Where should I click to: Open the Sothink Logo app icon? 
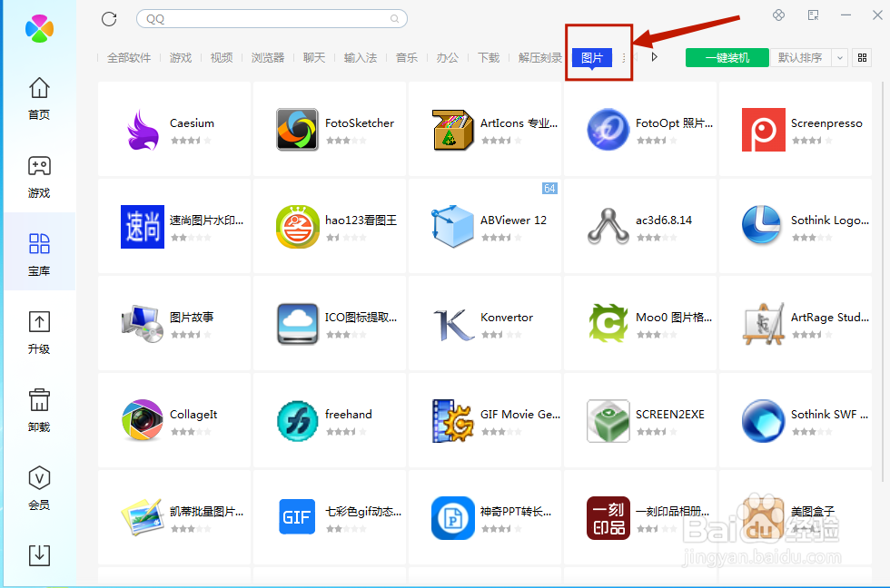click(764, 227)
